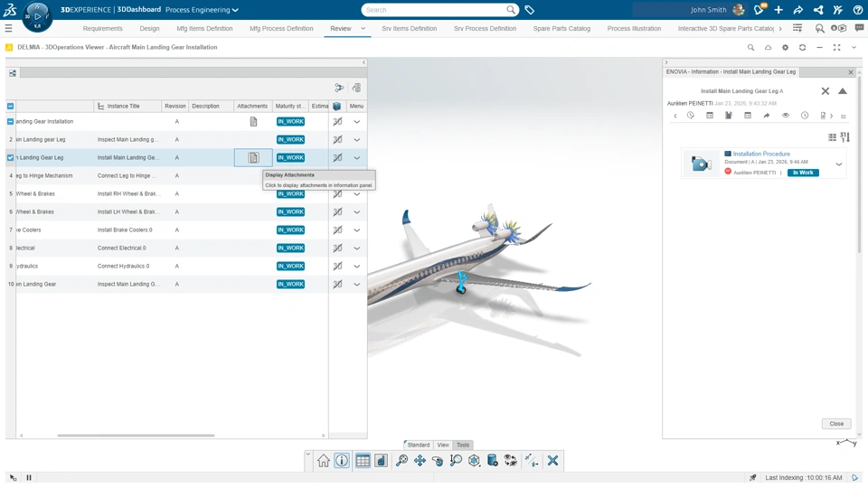Open the Spare Parts Catalog tab
The height and width of the screenshot is (488, 868).
[561, 28]
